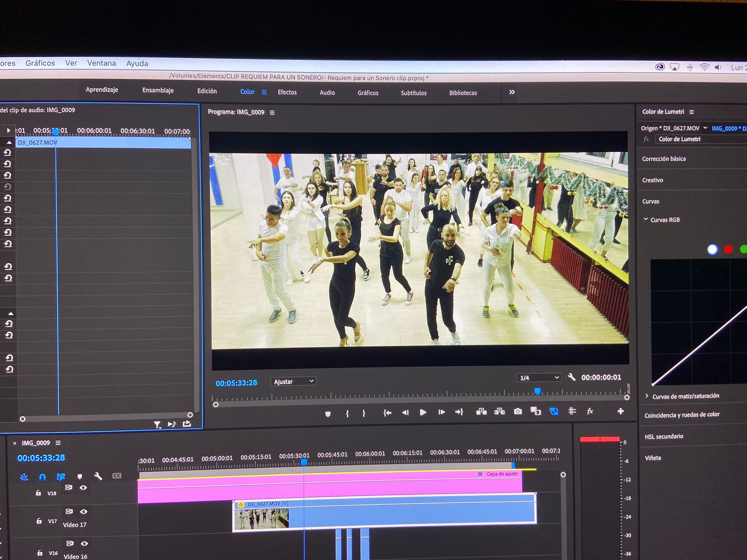Open the 1/4 playback resolution dropdown
Viewport: 747px width, 560px height.
tap(539, 378)
